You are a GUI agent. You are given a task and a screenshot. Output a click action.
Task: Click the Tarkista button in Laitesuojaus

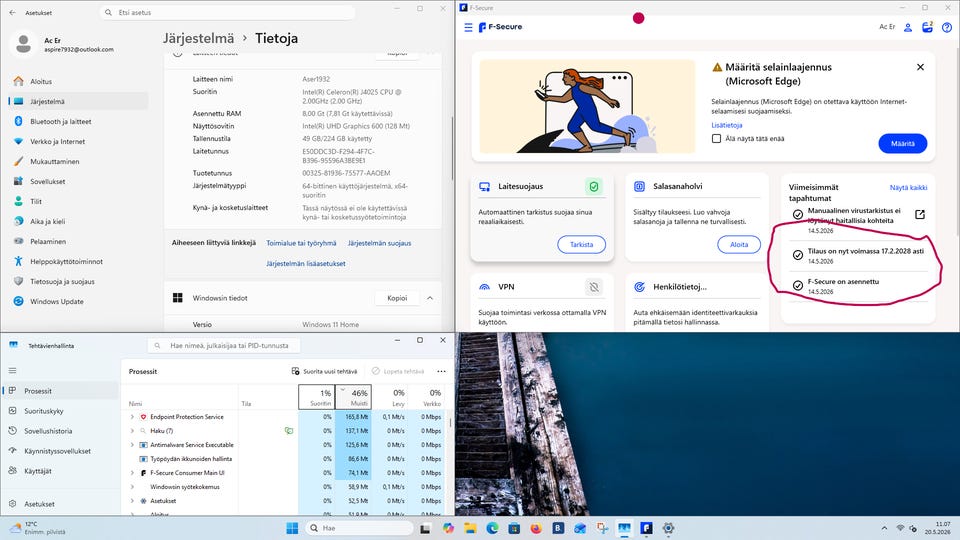pos(582,244)
